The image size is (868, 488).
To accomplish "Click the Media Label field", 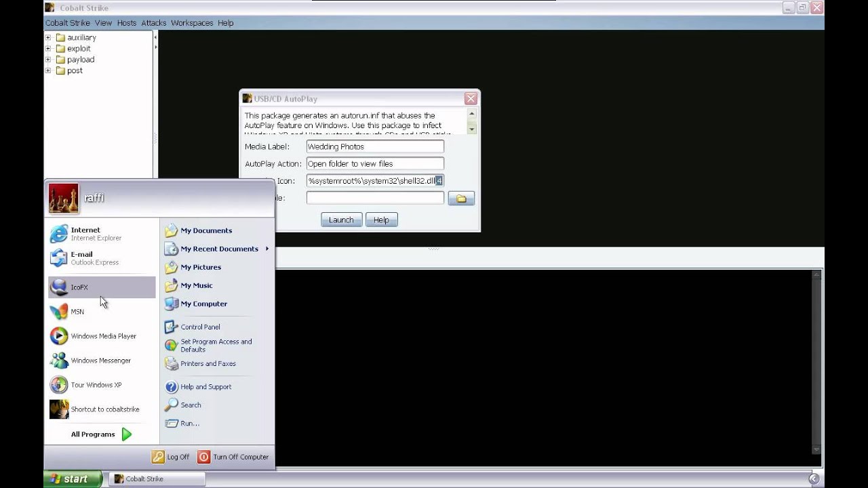I will [375, 146].
